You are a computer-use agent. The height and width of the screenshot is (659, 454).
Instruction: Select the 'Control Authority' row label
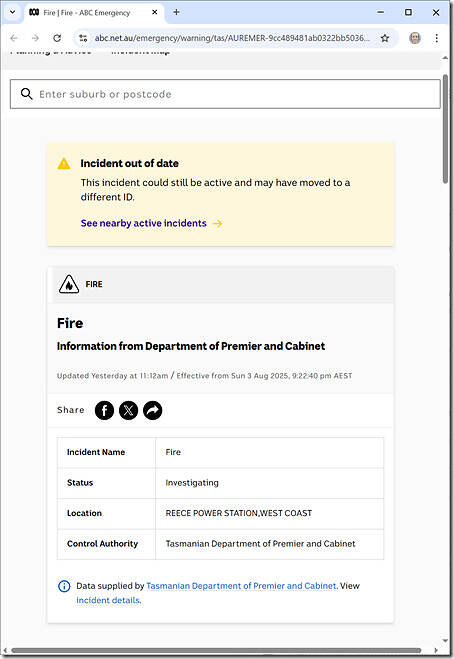[x=102, y=544]
